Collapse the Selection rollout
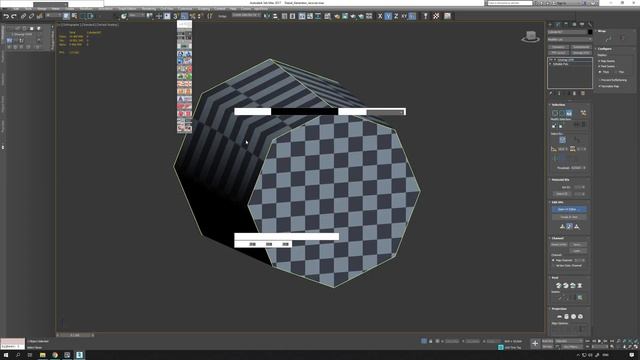 coord(559,105)
